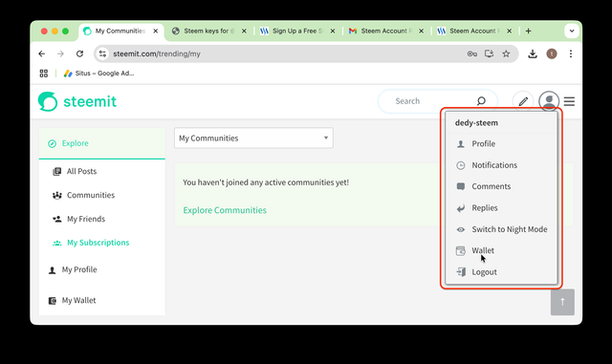Viewport: 612px width, 364px height.
Task: Open the Communities sidebar link
Action: 91,195
